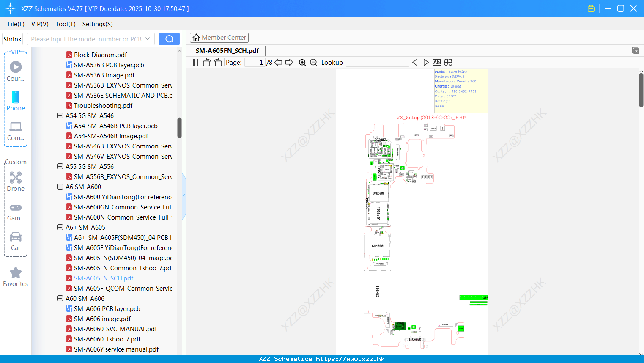Collapse the A6 SM-A600 folder

coord(60,187)
